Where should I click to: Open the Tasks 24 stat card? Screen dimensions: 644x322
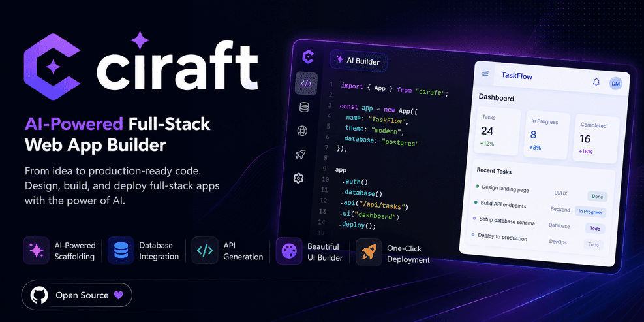(498, 132)
